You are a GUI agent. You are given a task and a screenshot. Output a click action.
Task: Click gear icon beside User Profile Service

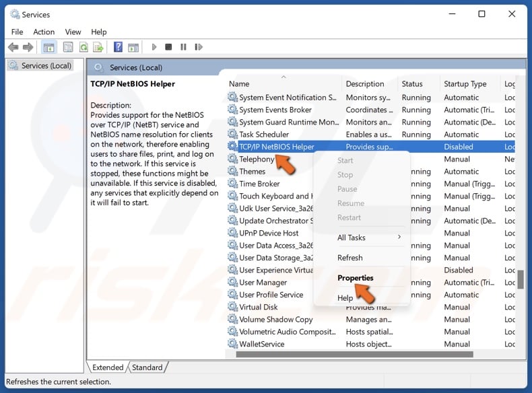[232, 294]
